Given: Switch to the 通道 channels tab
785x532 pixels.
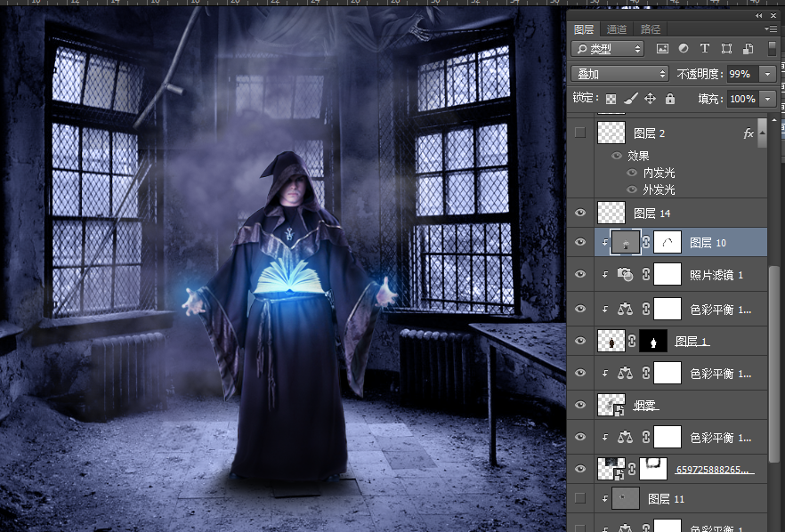Looking at the screenshot, I should [616, 29].
